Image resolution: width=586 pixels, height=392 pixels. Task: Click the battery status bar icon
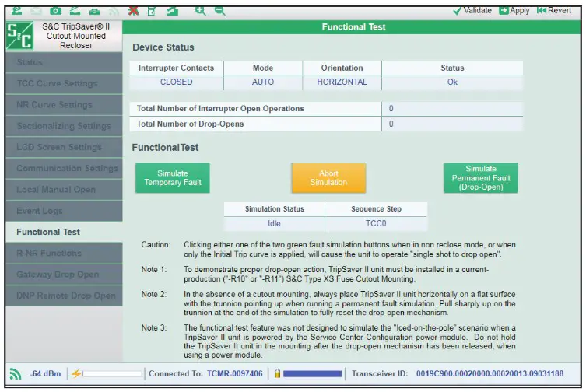[277, 373]
